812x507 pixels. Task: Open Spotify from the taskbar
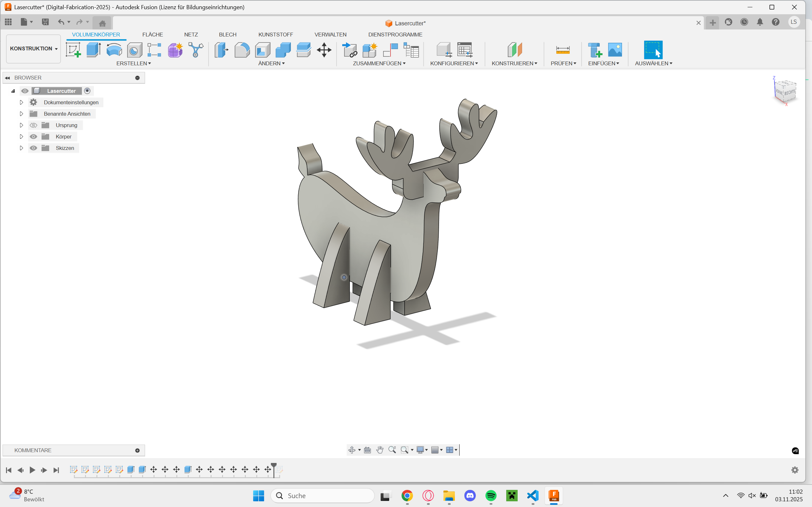(x=491, y=495)
